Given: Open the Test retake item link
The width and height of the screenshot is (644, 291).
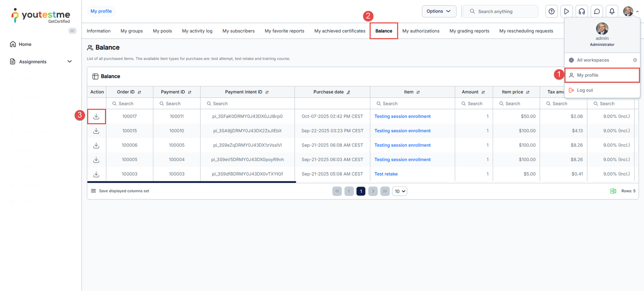Looking at the screenshot, I should click(386, 174).
